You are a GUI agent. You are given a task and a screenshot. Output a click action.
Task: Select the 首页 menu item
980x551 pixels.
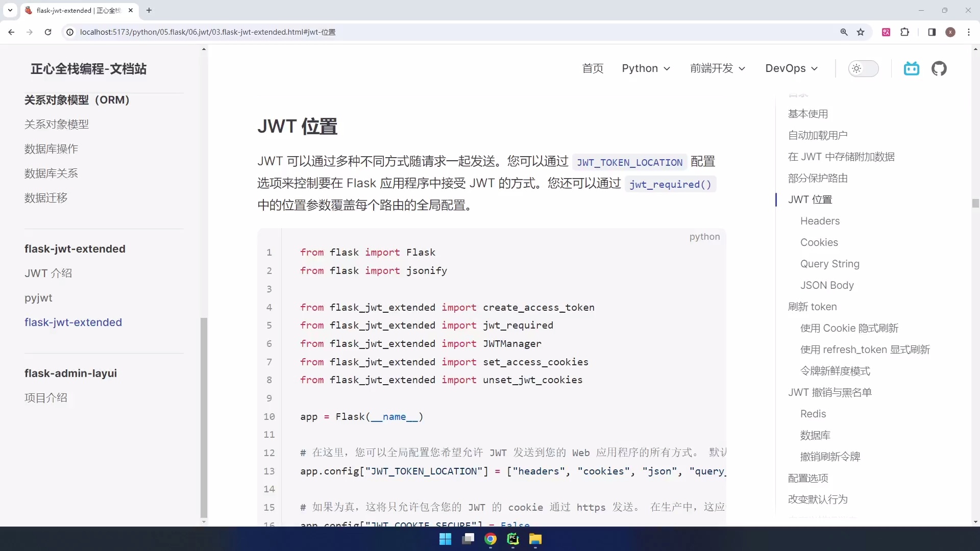point(593,68)
